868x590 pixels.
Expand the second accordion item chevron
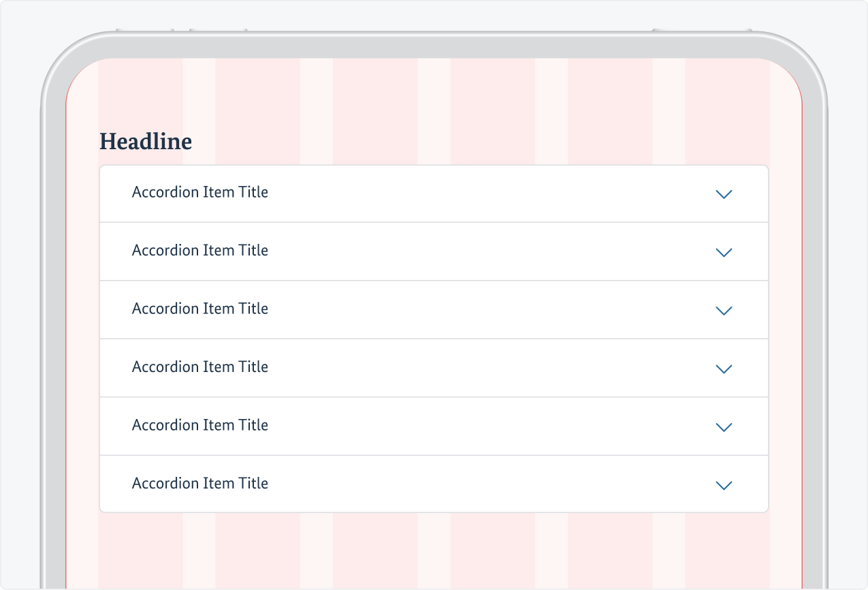[x=724, y=253]
